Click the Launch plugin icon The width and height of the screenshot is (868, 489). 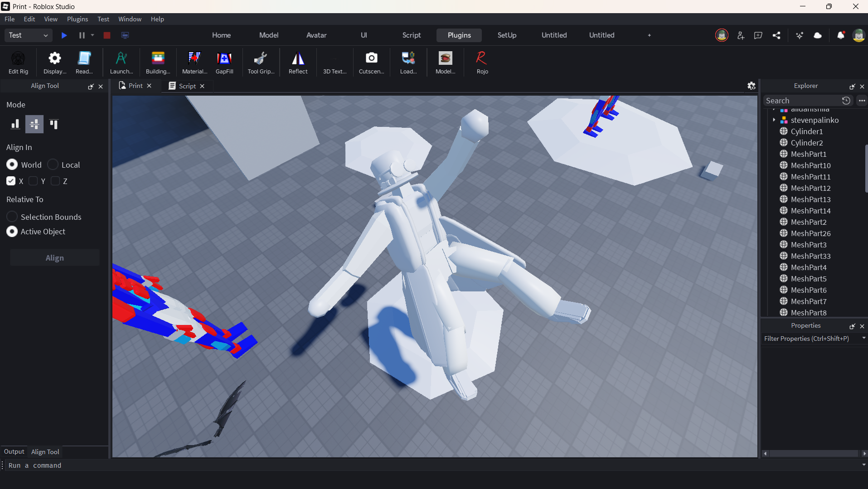[121, 62]
